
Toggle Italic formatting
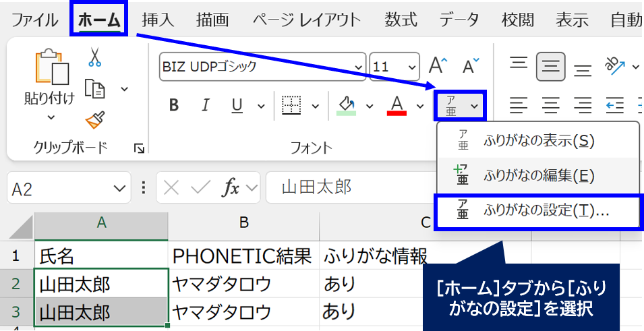click(x=206, y=106)
